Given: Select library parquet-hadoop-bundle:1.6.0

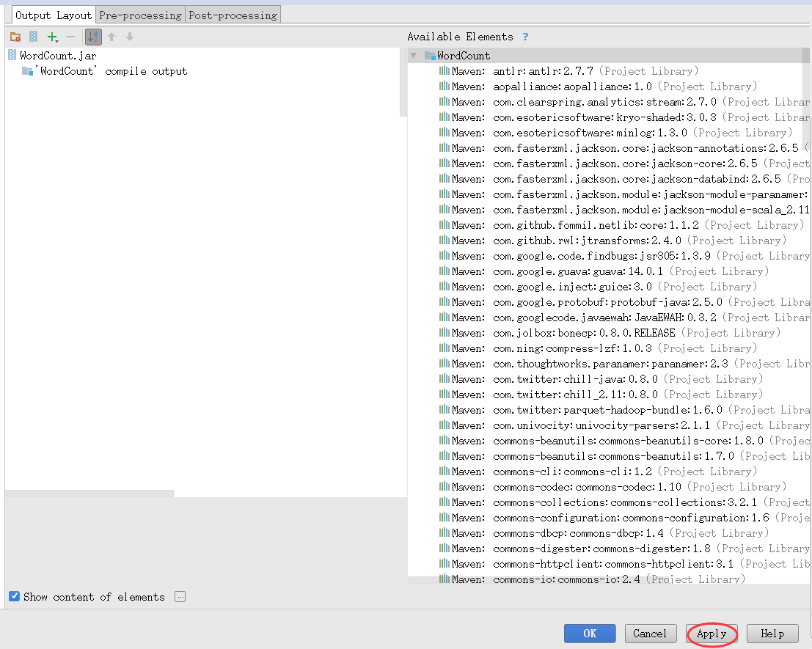Looking at the screenshot, I should 624,410.
